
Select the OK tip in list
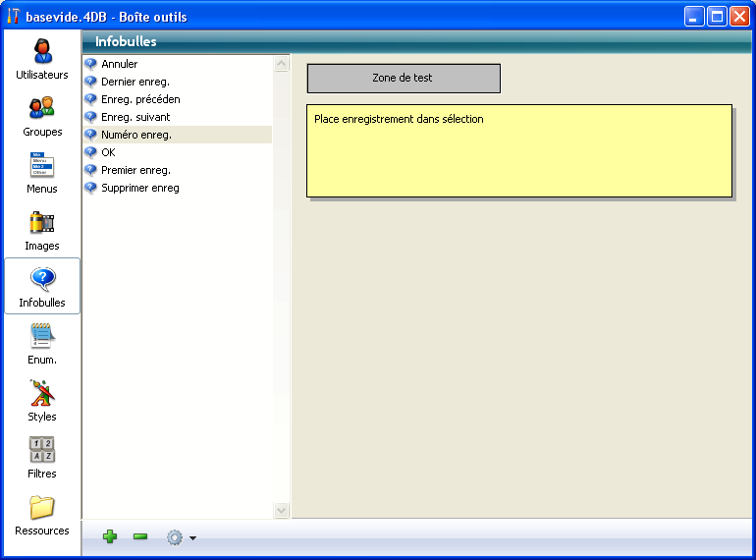178,152
